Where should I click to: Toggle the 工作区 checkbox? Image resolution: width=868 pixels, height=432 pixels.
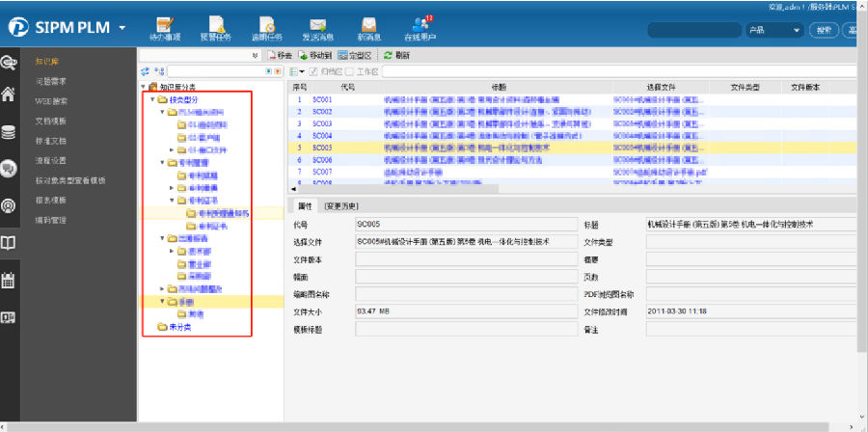click(x=351, y=71)
